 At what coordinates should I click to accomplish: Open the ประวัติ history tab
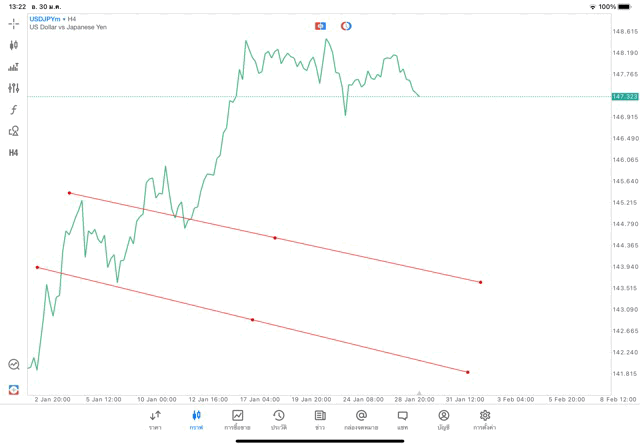(279, 419)
